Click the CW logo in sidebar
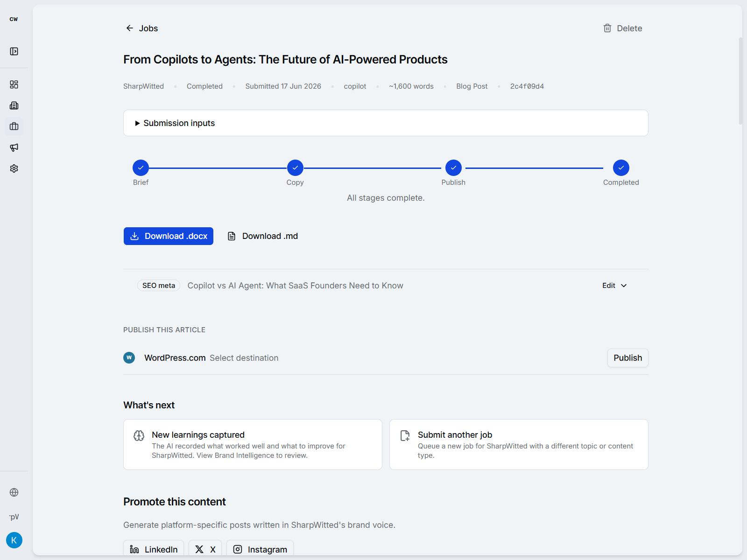Viewport: 747px width, 560px height. (14, 19)
